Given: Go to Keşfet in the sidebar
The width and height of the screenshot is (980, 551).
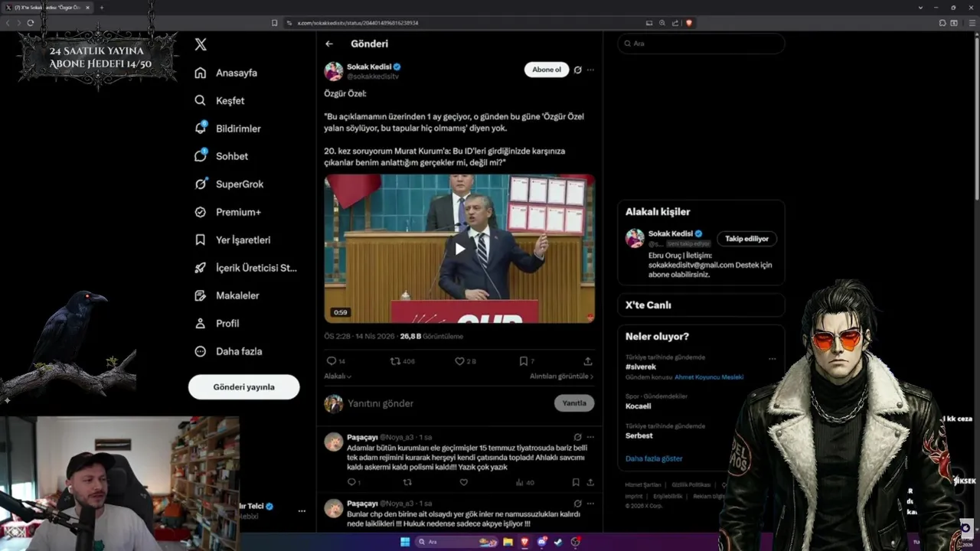Looking at the screenshot, I should tap(220, 100).
